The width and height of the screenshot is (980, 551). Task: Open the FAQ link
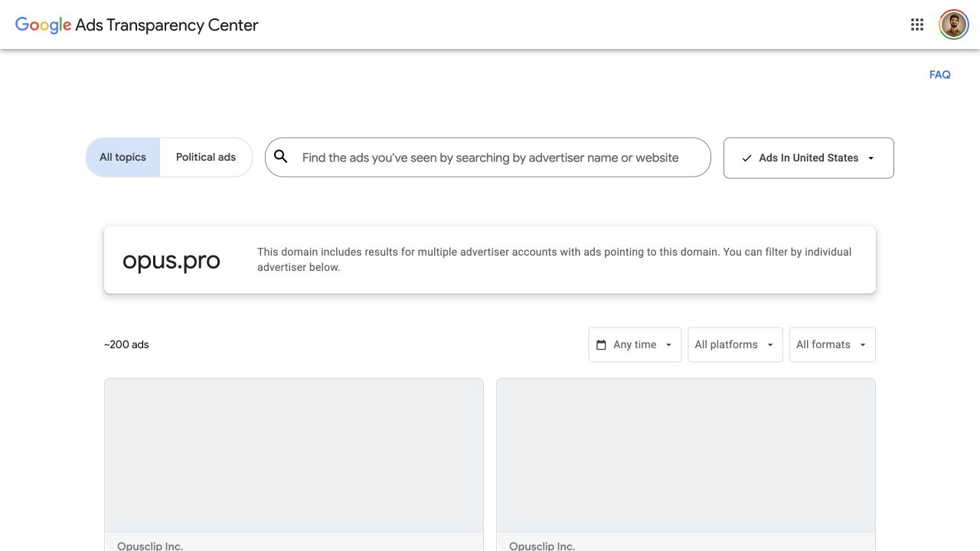pyautogui.click(x=939, y=74)
